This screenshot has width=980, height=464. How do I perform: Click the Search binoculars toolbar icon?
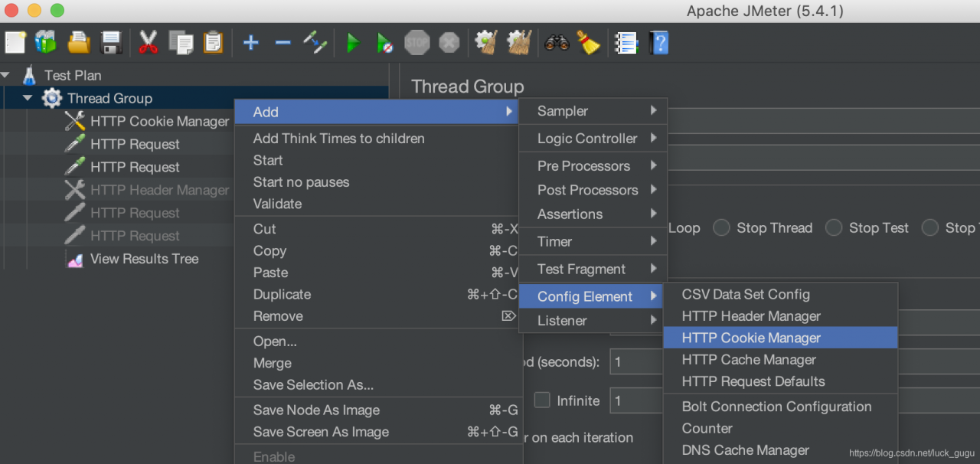(x=557, y=42)
